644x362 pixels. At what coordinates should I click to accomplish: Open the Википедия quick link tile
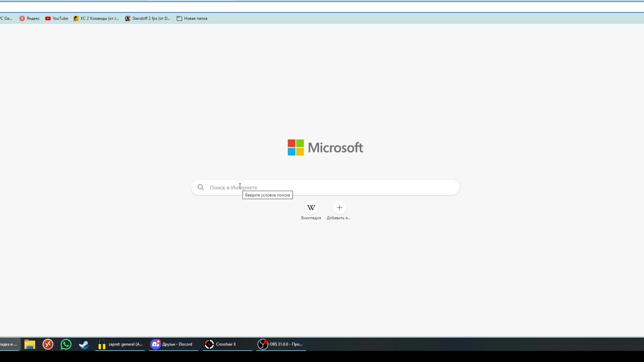click(311, 208)
